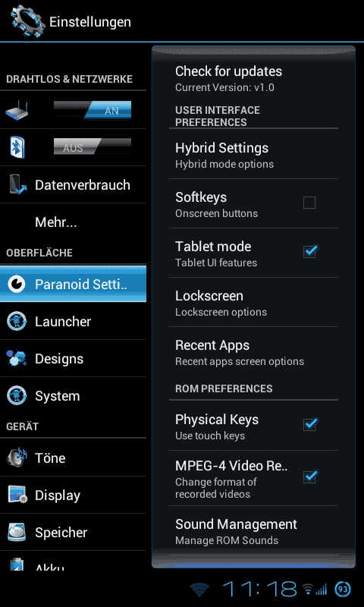Tap the Display monitor icon
This screenshot has height=607, width=364.
[17, 495]
